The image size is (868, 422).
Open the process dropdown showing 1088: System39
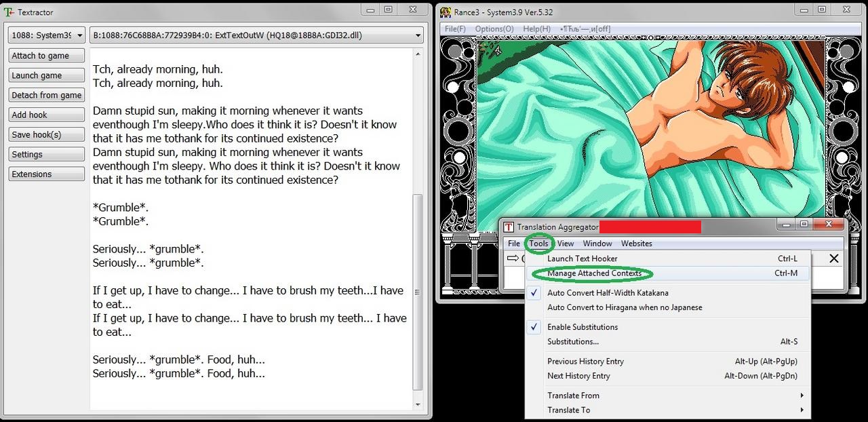click(47, 35)
